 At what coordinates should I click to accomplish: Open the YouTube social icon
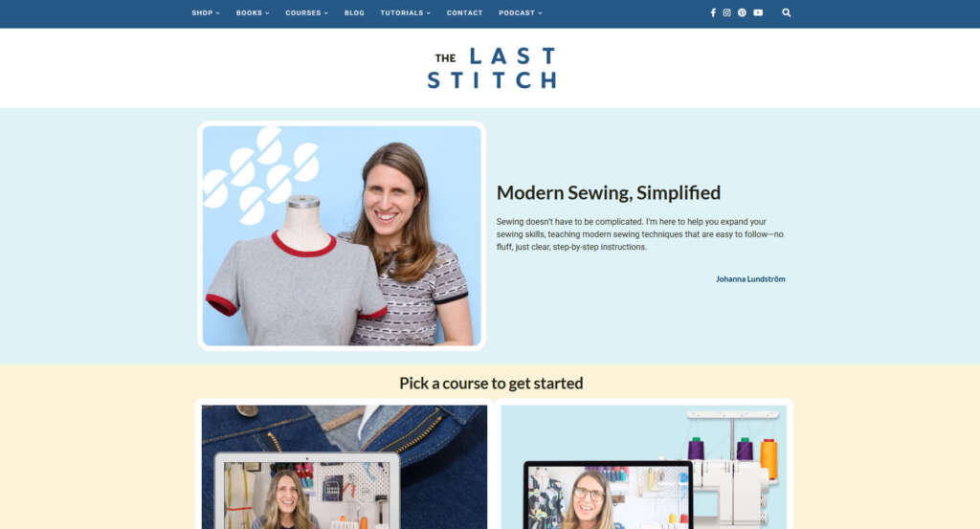pos(758,12)
